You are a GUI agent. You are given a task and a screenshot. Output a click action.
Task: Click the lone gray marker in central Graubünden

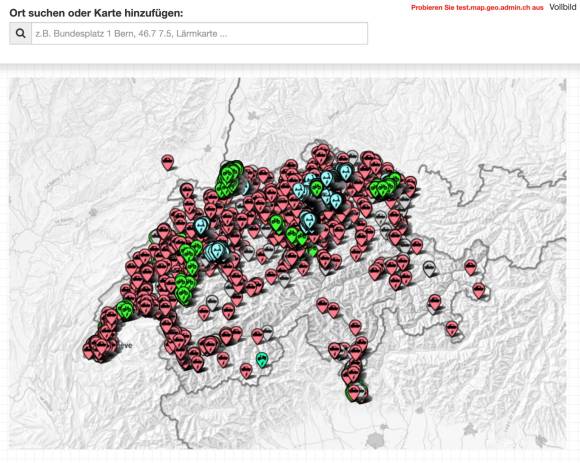429,269
